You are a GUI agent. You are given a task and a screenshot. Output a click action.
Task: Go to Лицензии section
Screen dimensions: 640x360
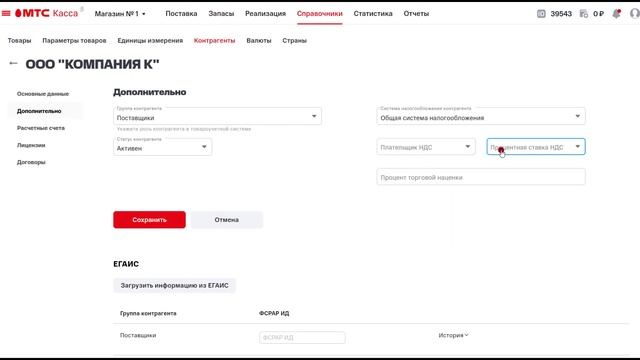[31, 145]
